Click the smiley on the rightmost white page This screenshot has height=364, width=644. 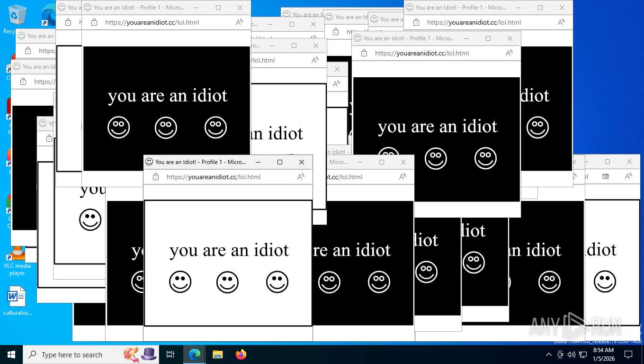tap(605, 282)
